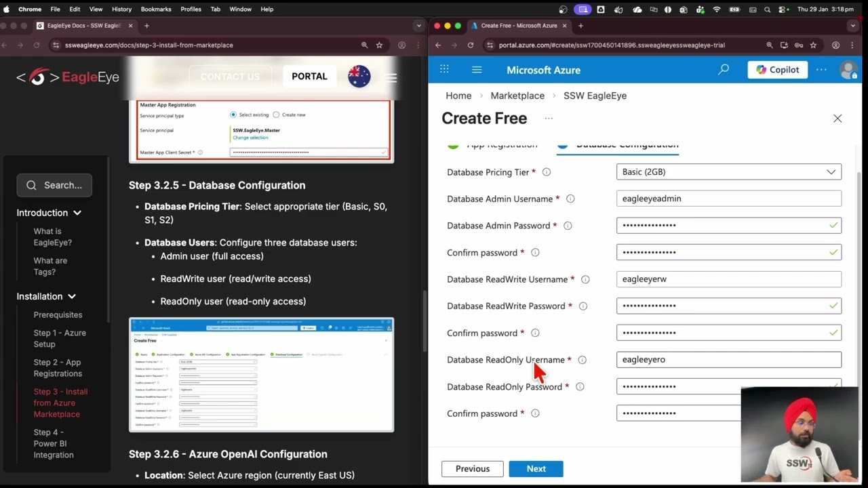Click the Wi-Fi icon in menu bar

point(717,9)
